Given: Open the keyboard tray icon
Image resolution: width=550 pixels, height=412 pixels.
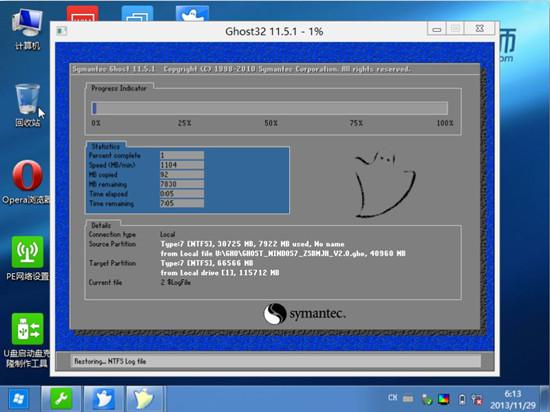Looking at the screenshot, I should pos(408,399).
